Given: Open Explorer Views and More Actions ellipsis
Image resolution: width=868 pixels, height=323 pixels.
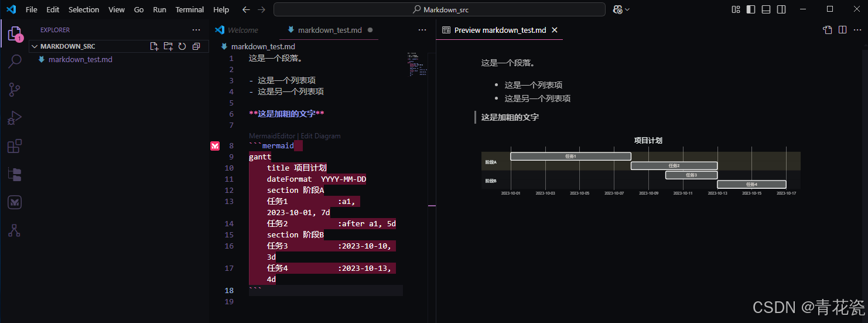Looking at the screenshot, I should pyautogui.click(x=196, y=30).
